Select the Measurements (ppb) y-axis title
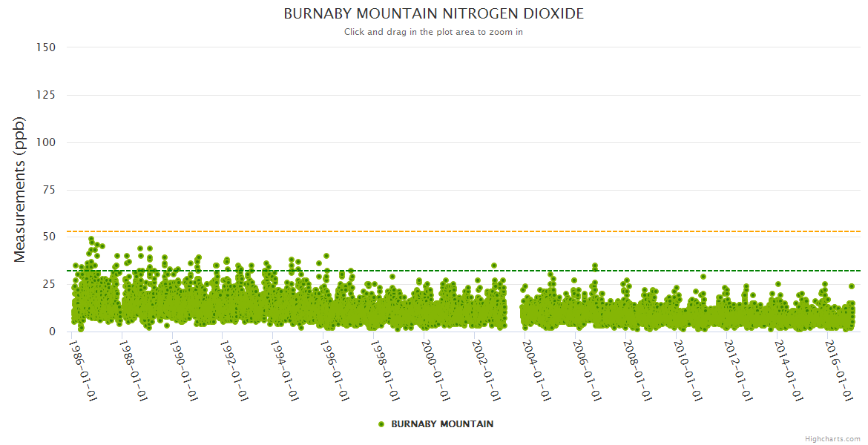The width and height of the screenshot is (868, 445). [x=20, y=189]
